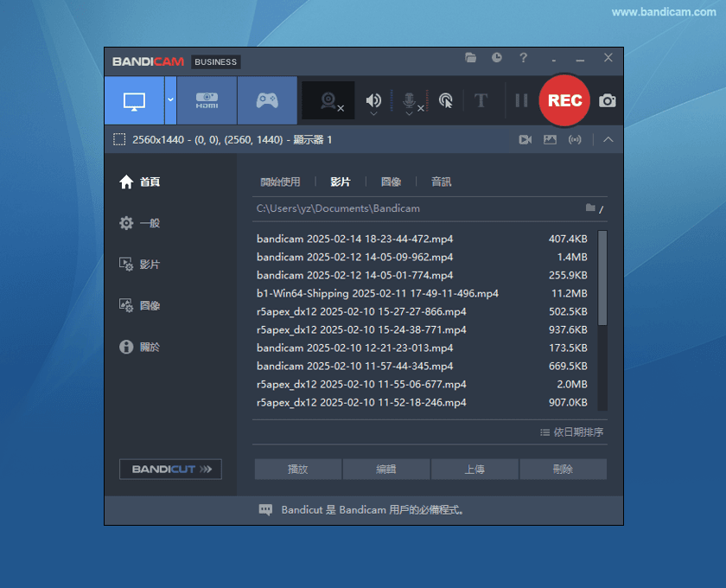Open 圖像 image settings sidebar item

coord(139,305)
